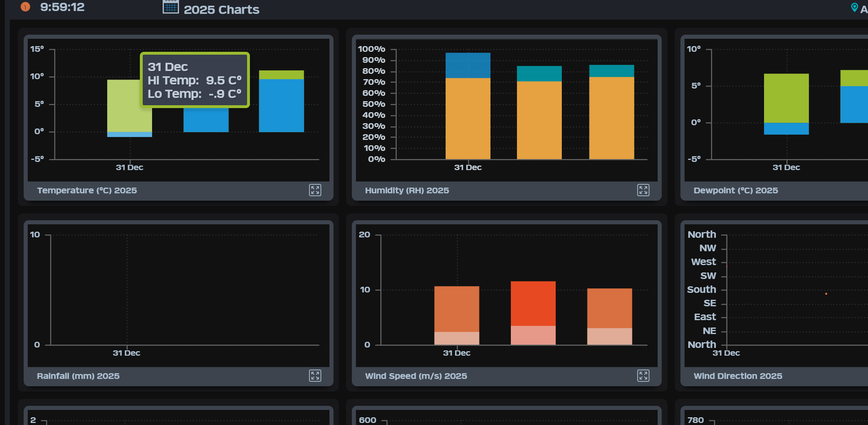Click the orange data point in Wind Direction chart

(826, 294)
